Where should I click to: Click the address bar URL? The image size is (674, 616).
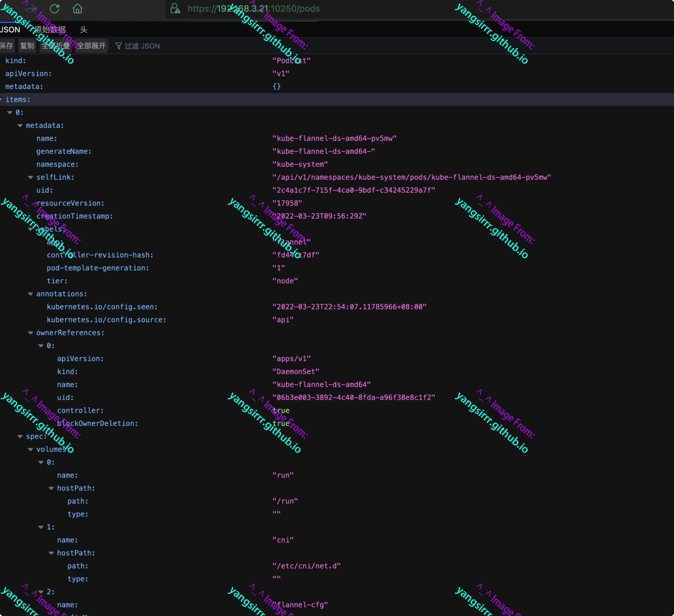[x=253, y=8]
